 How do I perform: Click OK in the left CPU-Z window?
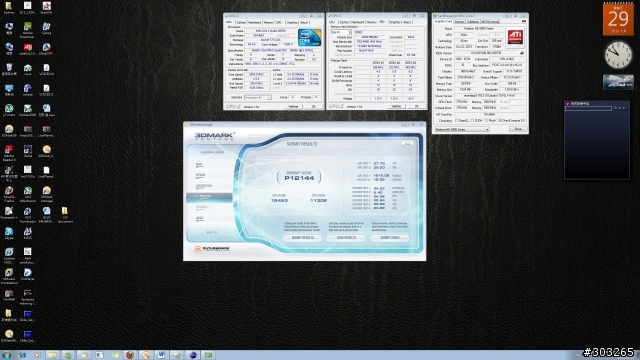[x=313, y=107]
